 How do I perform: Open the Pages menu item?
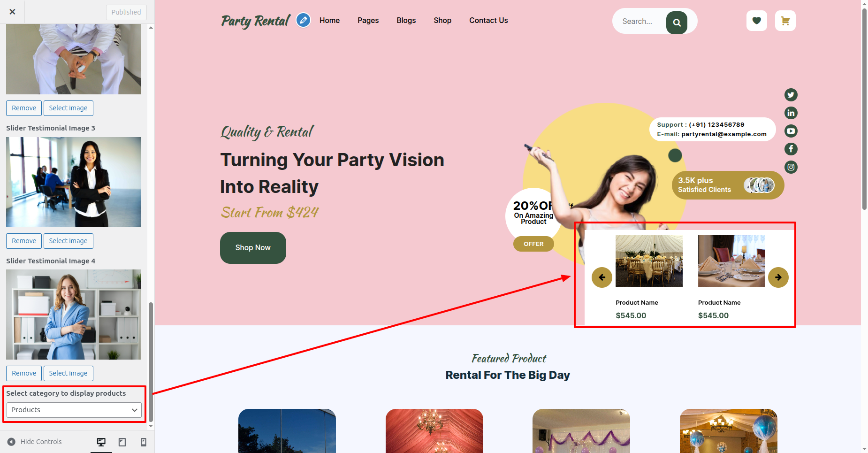tap(368, 21)
